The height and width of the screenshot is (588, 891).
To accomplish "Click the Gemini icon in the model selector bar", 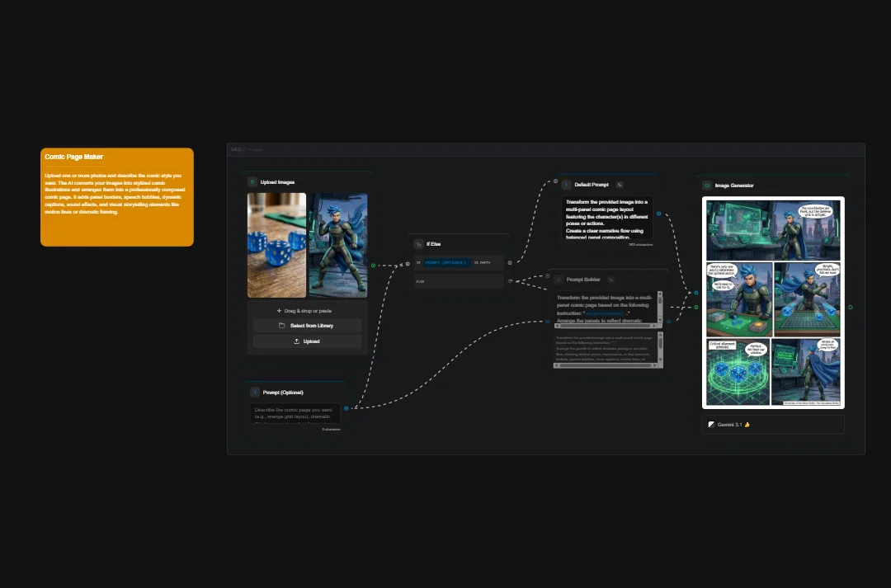I will [x=710, y=425].
